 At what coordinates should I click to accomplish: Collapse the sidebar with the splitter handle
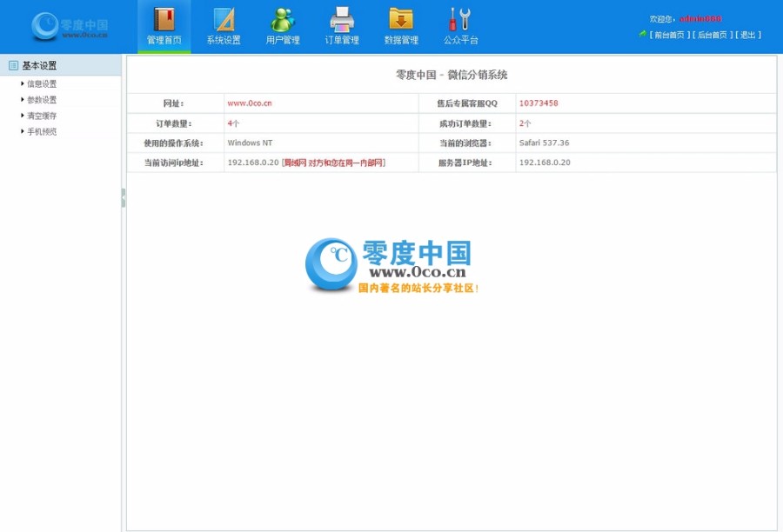tap(124, 197)
